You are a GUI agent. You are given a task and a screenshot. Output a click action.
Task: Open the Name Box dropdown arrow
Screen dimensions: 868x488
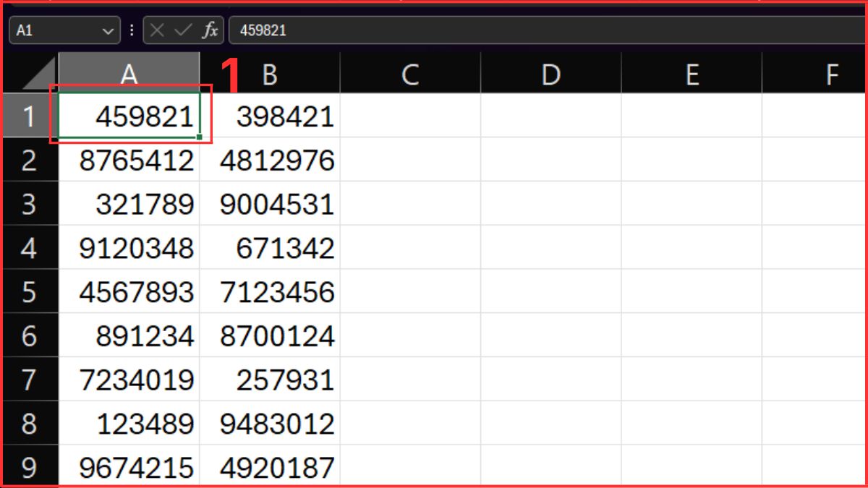108,31
